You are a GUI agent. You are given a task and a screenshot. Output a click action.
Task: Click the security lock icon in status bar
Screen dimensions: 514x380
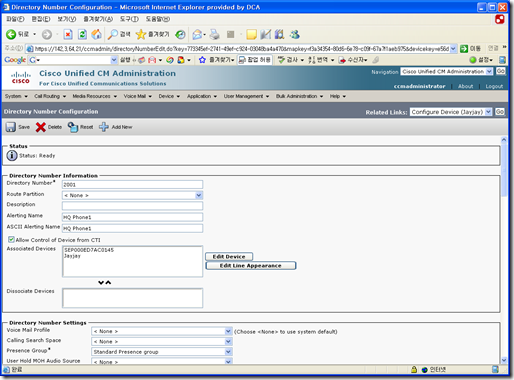pyautogui.click(x=414, y=369)
